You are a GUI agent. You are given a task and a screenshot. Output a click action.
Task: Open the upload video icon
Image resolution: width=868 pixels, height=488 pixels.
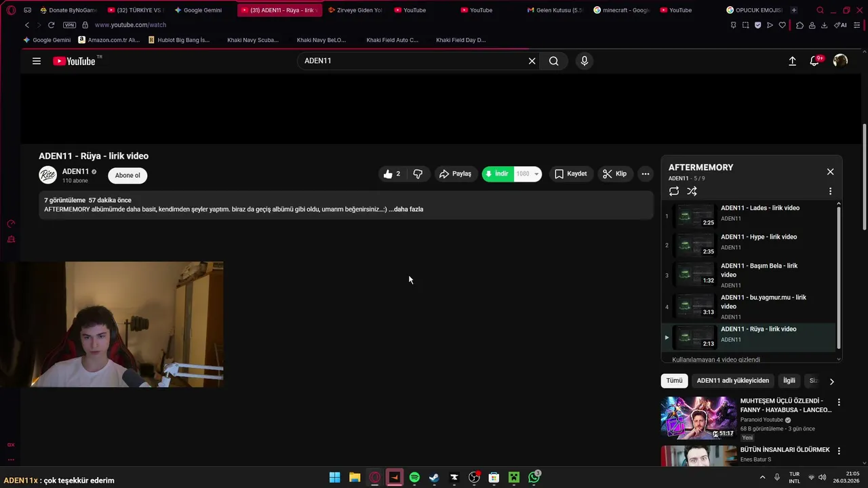[792, 61]
